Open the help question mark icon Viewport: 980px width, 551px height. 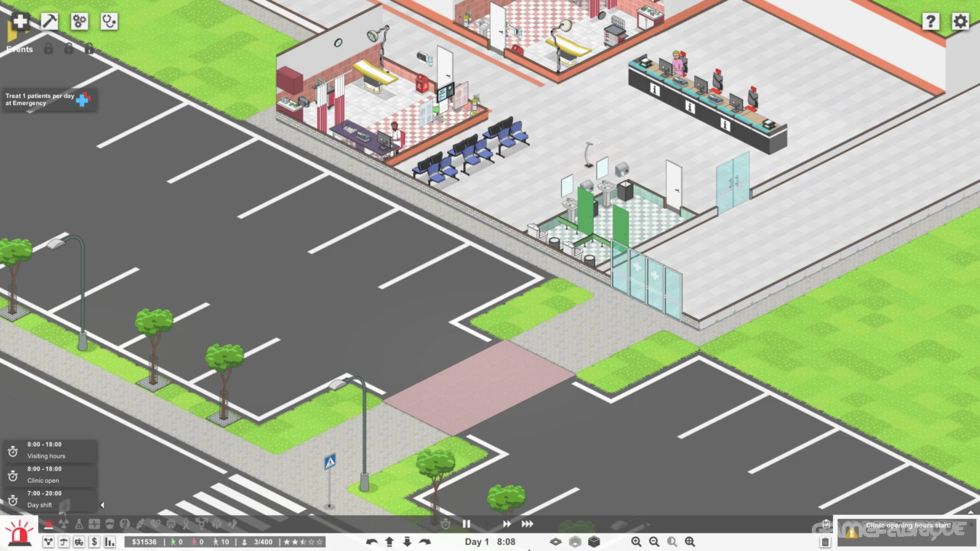[x=931, y=21]
